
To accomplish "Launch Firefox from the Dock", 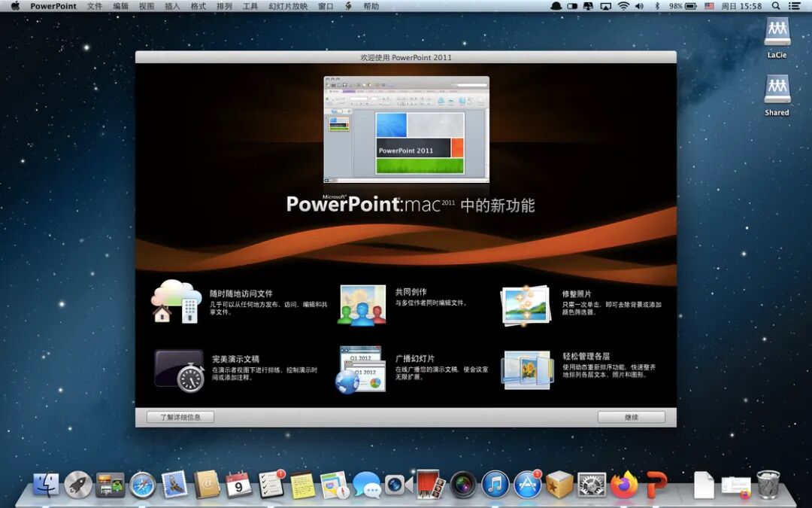I will tap(623, 485).
